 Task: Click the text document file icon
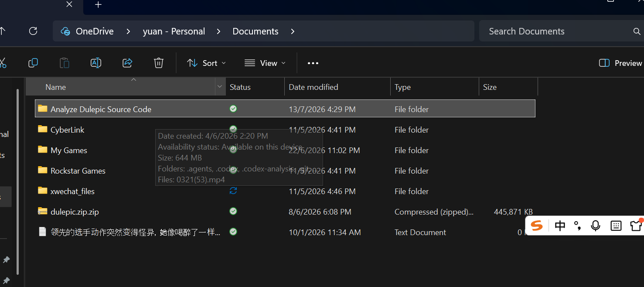point(42,232)
